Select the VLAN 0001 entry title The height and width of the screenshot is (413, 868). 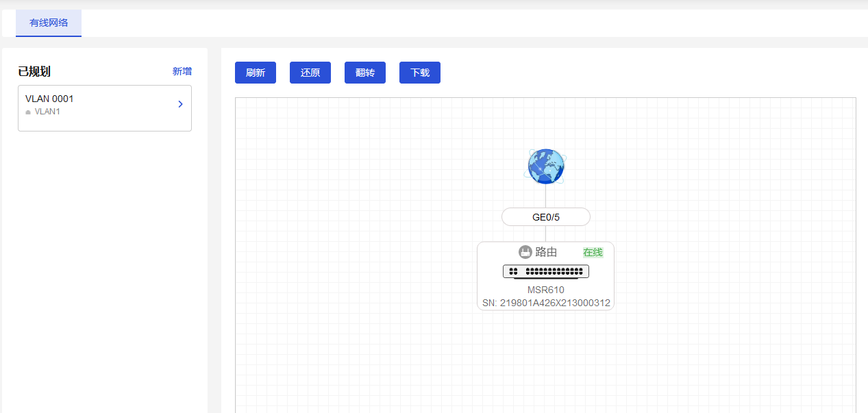click(x=49, y=99)
